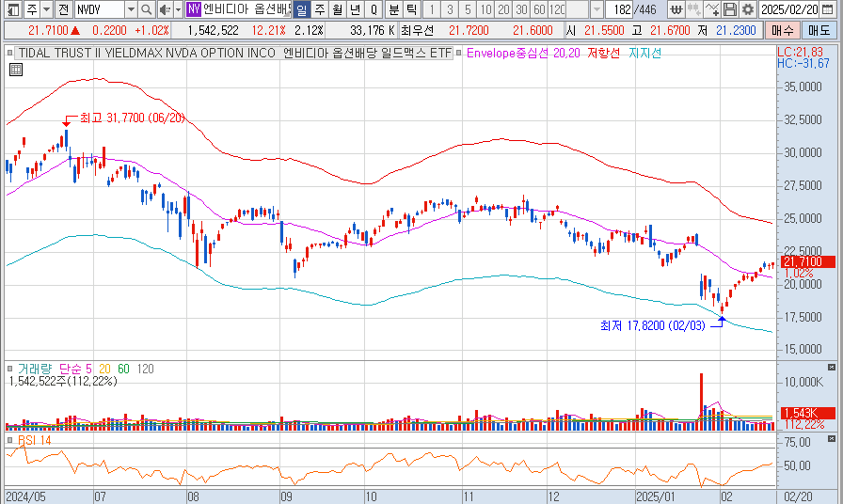Click the add indicator line icon
843x504 pixels.
click(712, 9)
